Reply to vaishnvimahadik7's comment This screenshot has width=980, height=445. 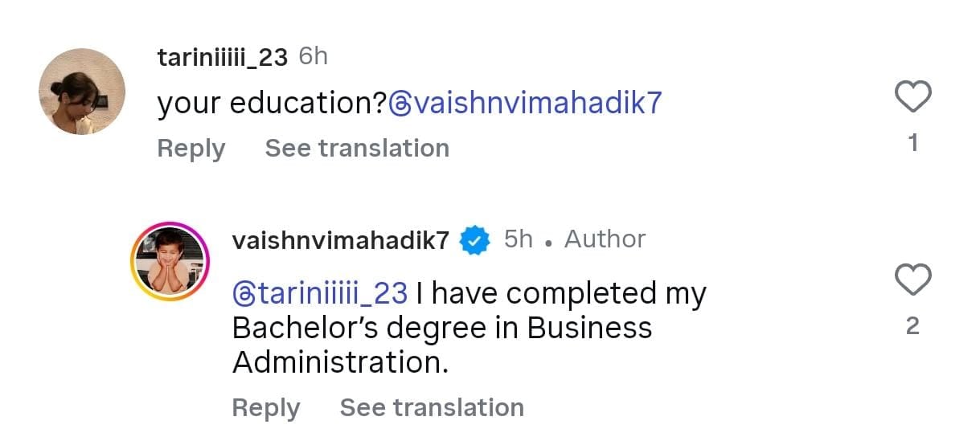265,408
